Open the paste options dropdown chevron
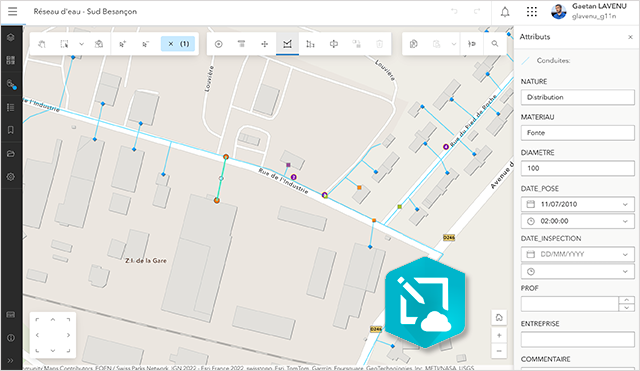 pyautogui.click(x=453, y=44)
